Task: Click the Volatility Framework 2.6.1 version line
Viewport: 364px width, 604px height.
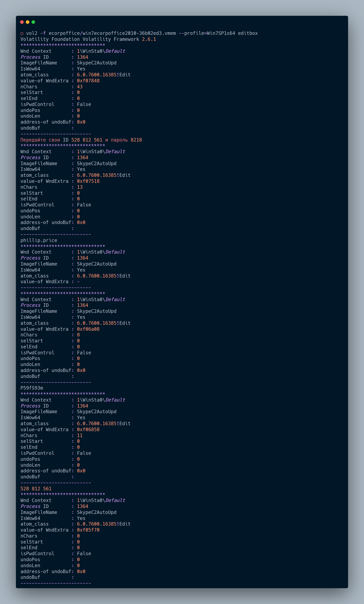Action: (88, 39)
